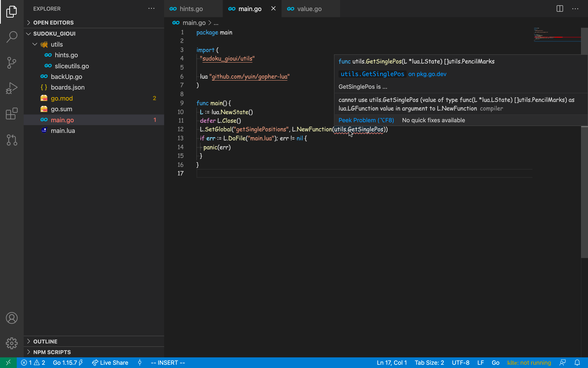Change UTF-8 file encoding
Viewport: 588px width, 368px height.
coord(460,363)
